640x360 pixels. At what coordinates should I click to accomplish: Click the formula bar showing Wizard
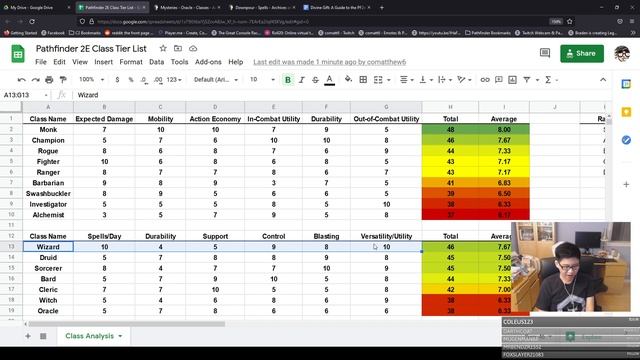343,95
